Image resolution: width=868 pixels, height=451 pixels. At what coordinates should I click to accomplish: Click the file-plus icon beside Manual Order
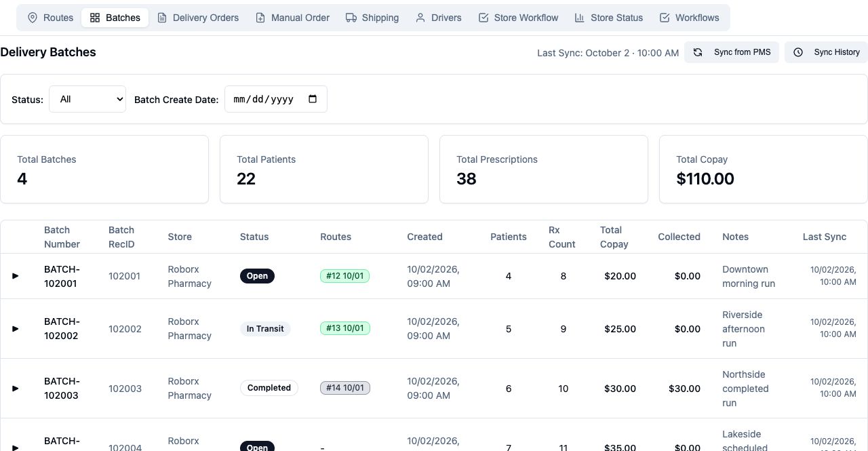pos(260,18)
